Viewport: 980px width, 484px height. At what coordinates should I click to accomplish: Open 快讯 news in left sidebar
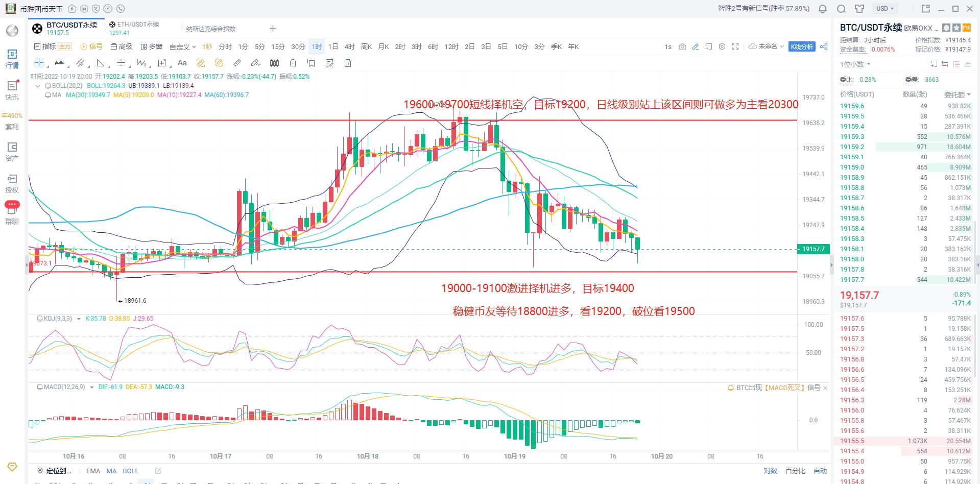[x=12, y=90]
